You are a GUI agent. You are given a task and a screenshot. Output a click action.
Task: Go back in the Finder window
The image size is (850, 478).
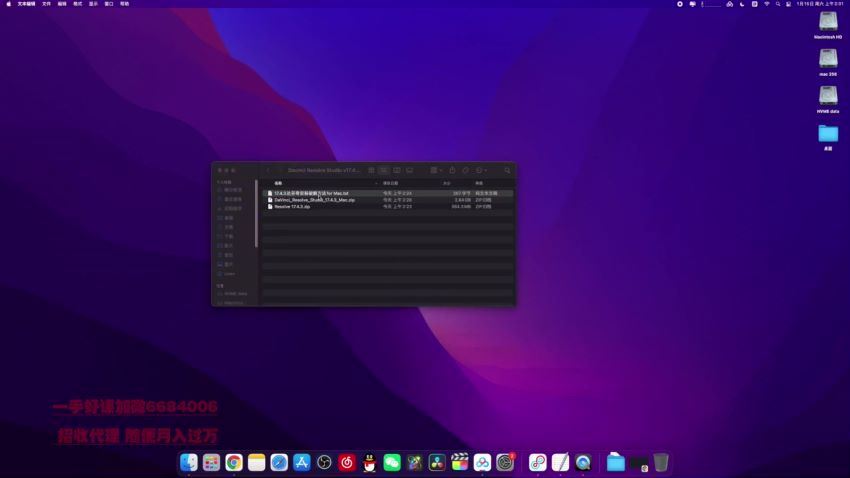point(268,170)
